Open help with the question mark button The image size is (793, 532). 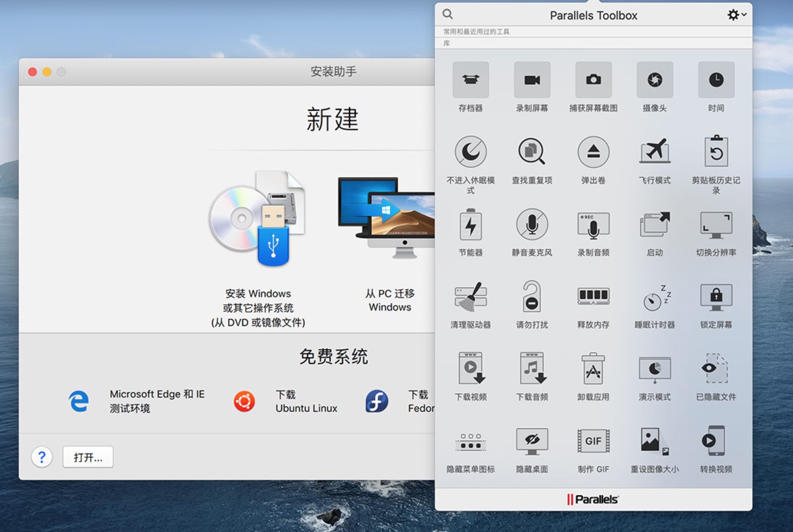42,457
